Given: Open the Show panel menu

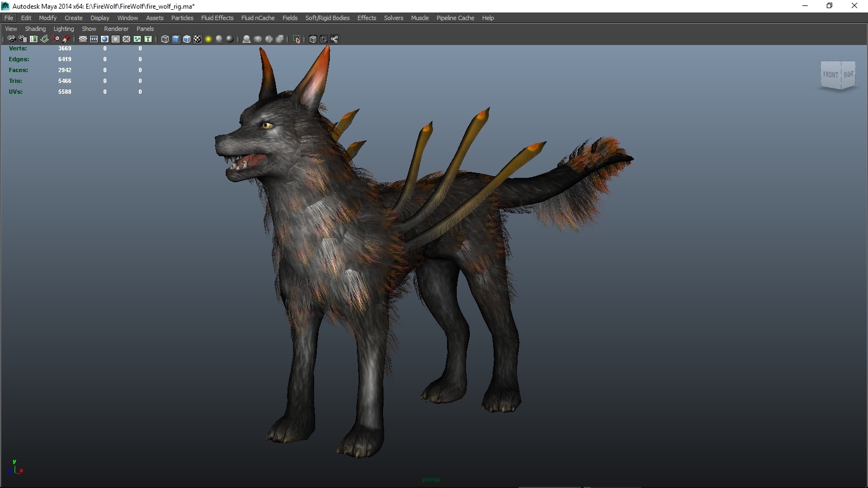Looking at the screenshot, I should point(88,28).
